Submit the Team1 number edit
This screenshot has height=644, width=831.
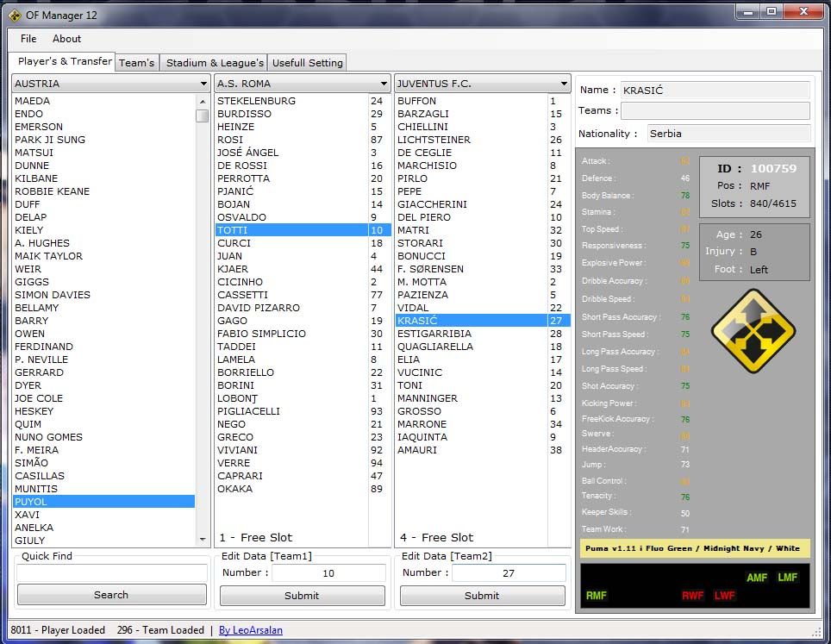(302, 596)
